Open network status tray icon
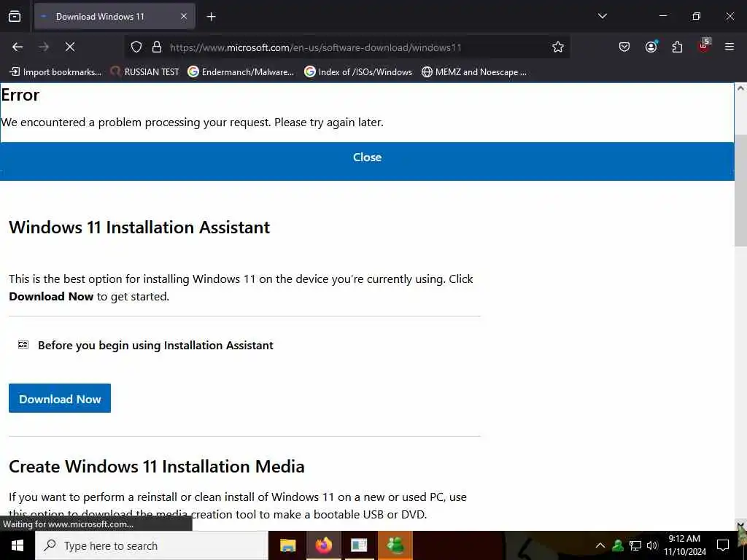 [x=635, y=545]
